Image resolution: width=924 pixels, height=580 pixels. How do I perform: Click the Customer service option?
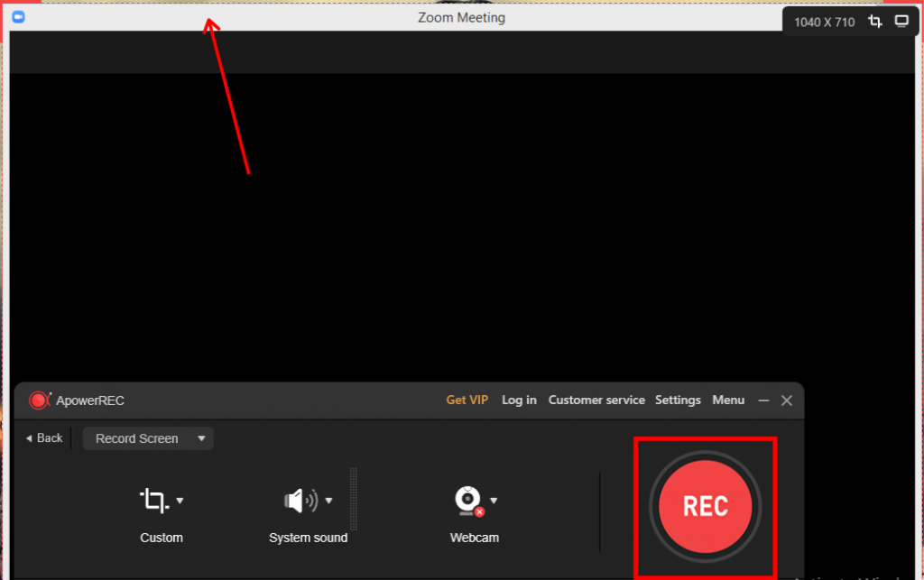tap(596, 400)
